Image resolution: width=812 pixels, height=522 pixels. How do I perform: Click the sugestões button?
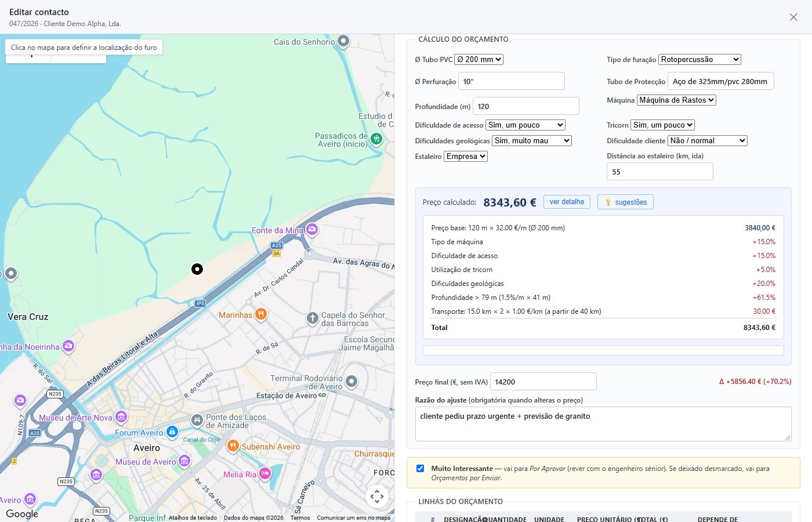[x=625, y=202]
